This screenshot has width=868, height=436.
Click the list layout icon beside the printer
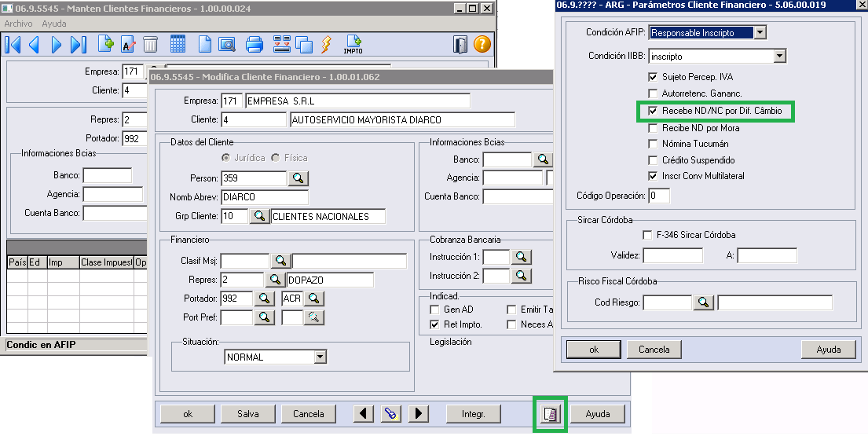pyautogui.click(x=282, y=44)
